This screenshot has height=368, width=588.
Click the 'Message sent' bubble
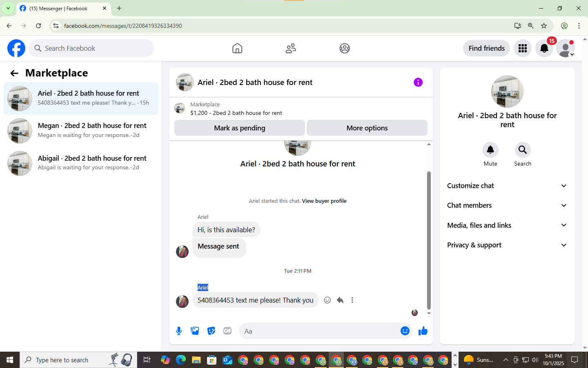click(x=219, y=247)
